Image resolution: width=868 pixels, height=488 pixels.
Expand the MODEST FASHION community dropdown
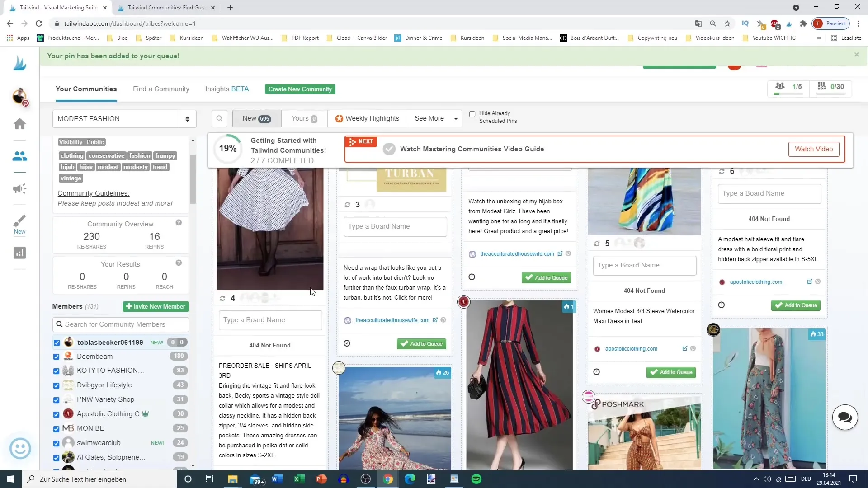click(x=187, y=118)
